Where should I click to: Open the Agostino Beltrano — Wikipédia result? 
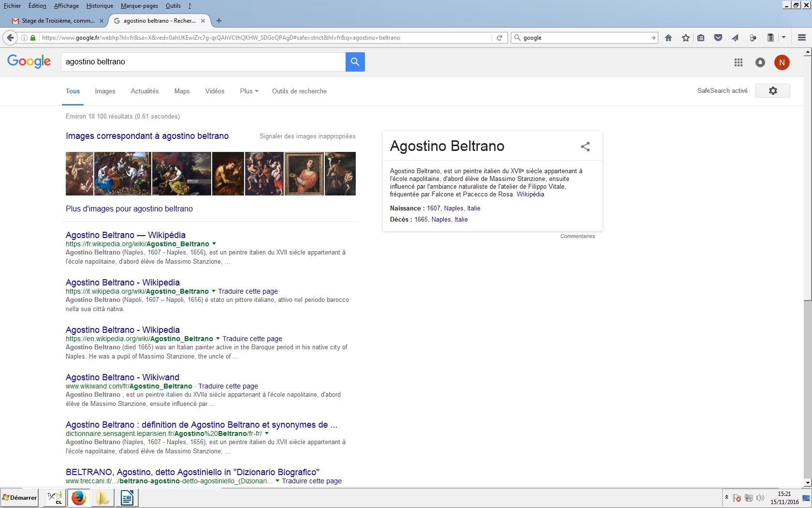pos(125,235)
